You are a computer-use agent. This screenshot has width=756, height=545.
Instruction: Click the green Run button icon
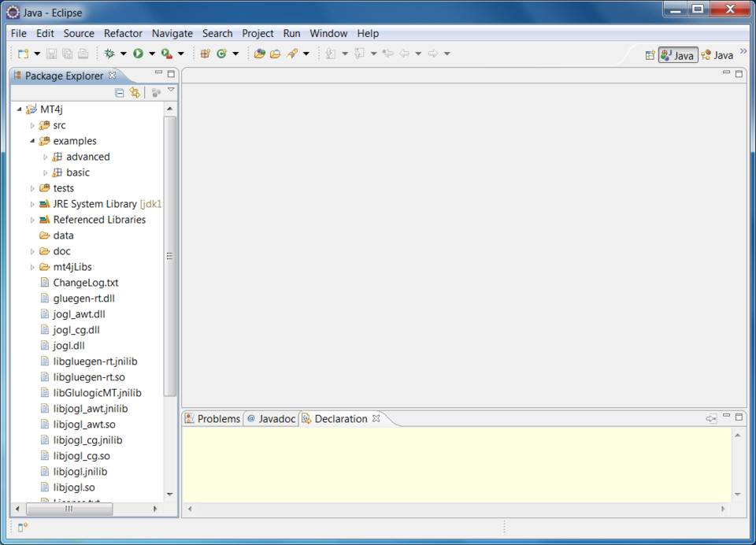138,54
